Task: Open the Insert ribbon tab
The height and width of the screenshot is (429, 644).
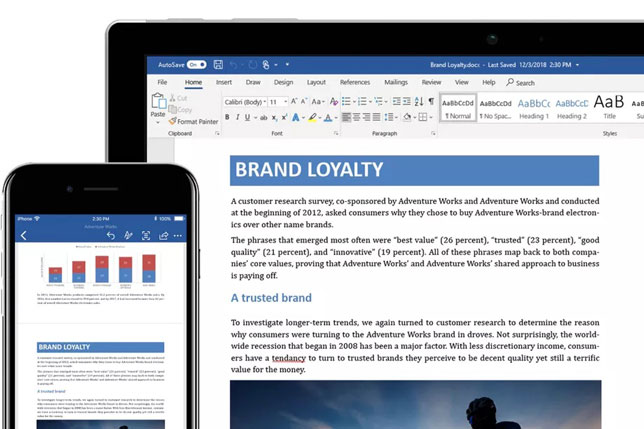Action: (x=224, y=82)
